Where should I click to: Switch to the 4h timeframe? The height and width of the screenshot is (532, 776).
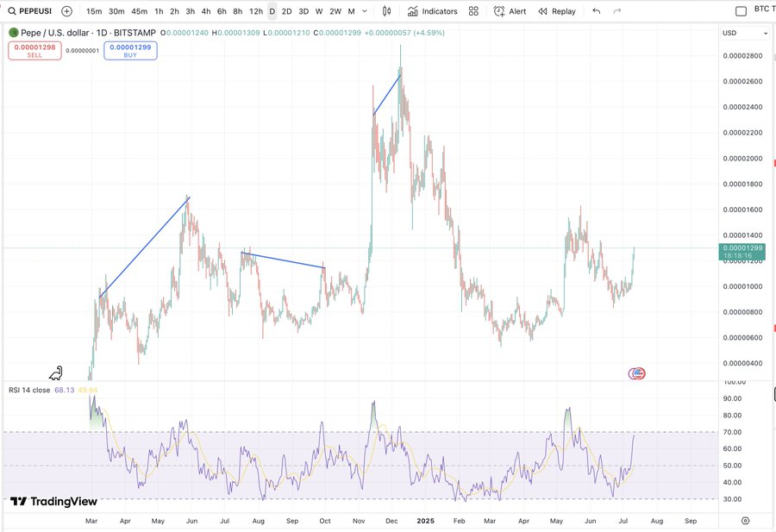point(206,11)
